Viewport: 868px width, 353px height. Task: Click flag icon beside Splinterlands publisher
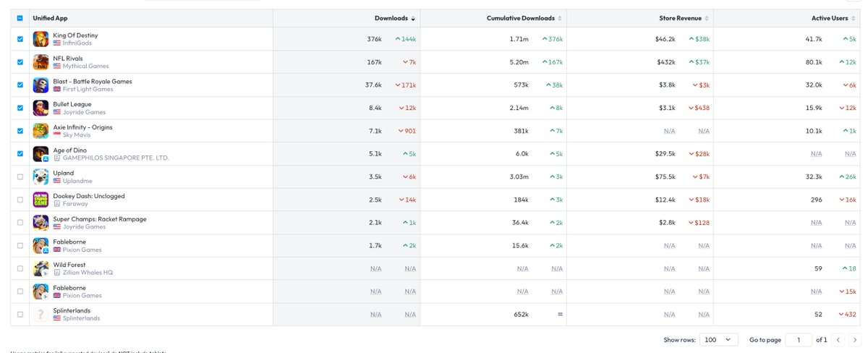(x=57, y=319)
